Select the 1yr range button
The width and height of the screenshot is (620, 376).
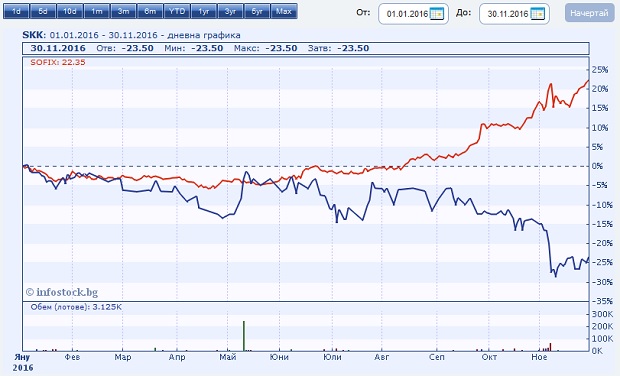tap(204, 11)
